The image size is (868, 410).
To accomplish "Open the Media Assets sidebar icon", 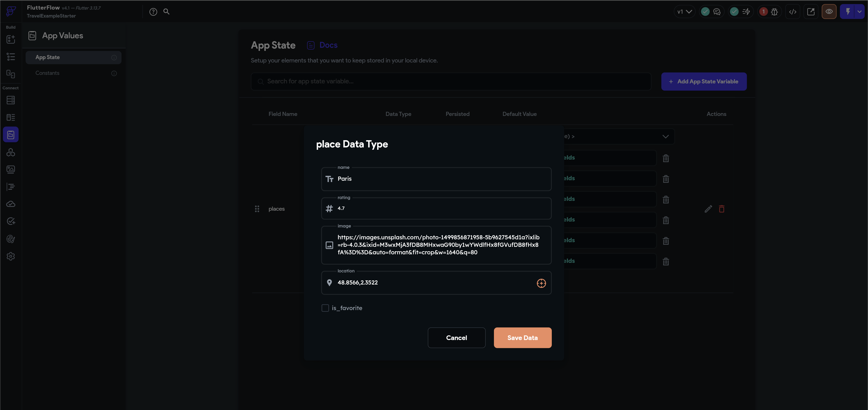I will click(11, 169).
